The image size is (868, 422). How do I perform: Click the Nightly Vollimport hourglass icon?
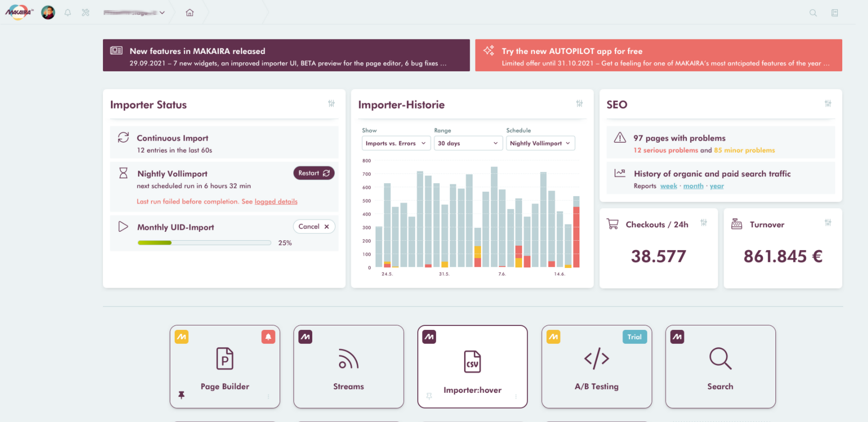(123, 173)
